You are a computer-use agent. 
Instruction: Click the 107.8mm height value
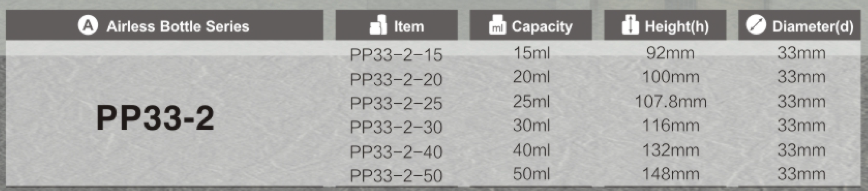coord(671,102)
